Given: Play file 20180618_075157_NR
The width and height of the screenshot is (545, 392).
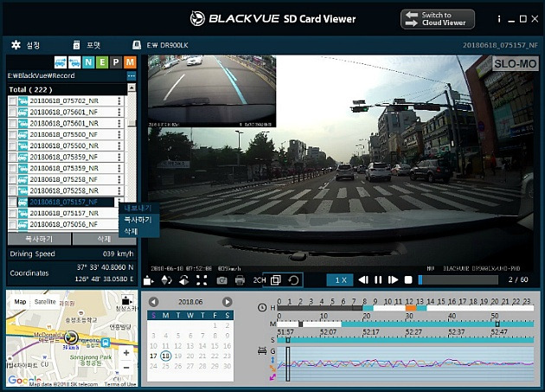Looking at the screenshot, I should (64, 213).
